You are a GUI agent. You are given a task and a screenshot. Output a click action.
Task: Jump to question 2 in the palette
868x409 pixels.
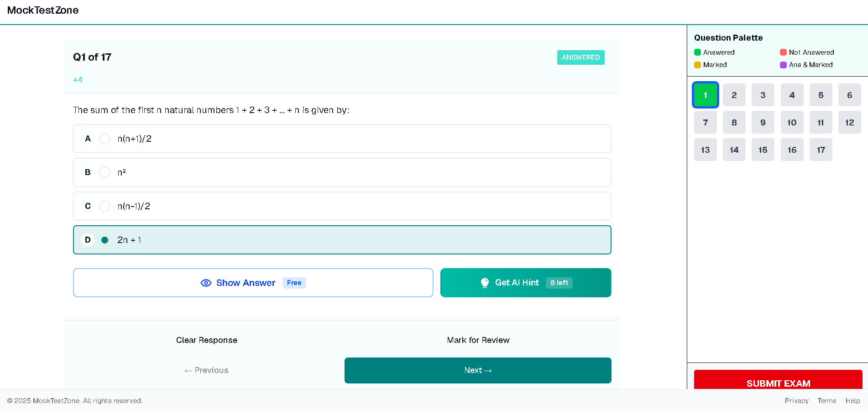[x=734, y=95]
